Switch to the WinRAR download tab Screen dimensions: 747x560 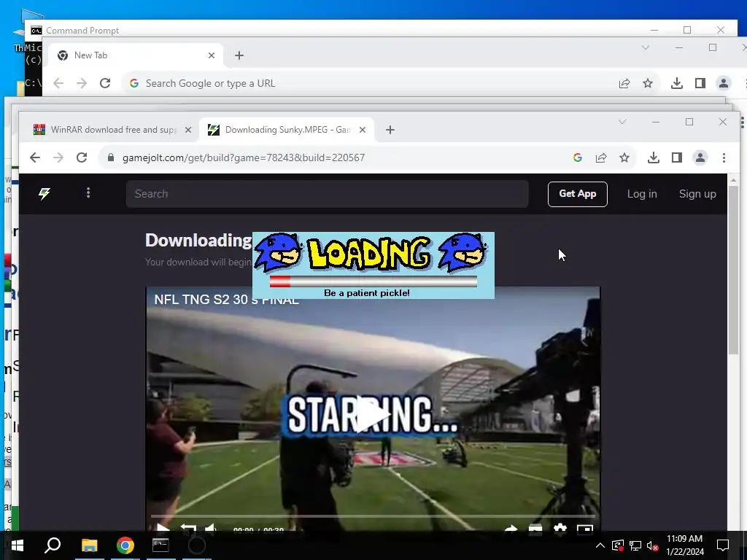pos(112,130)
